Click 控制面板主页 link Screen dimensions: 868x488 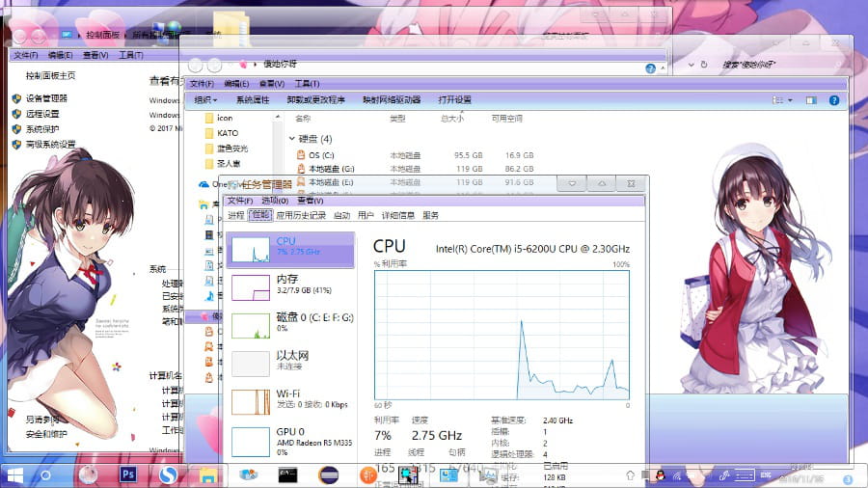click(x=50, y=76)
